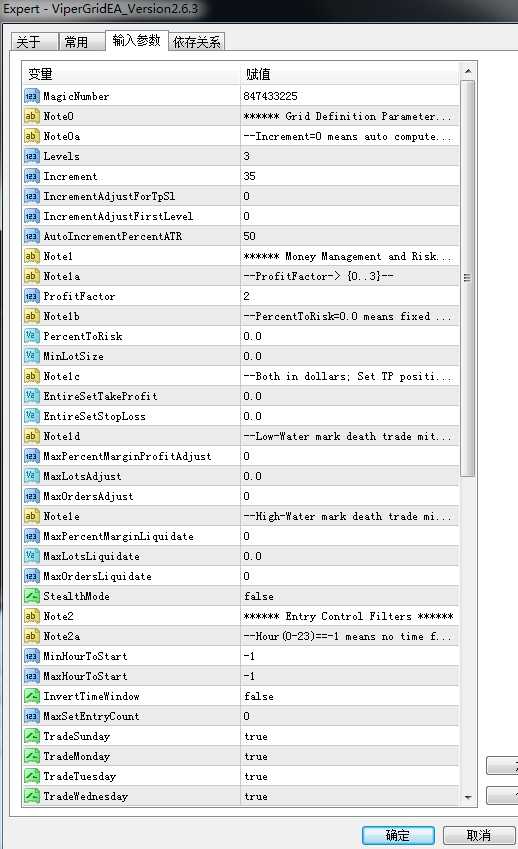Click the Note2 string icon
This screenshot has width=518, height=849.
tap(31, 616)
